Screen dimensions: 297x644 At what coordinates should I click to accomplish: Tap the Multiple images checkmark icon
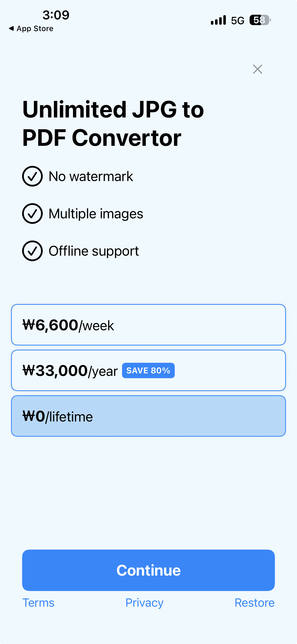32,214
